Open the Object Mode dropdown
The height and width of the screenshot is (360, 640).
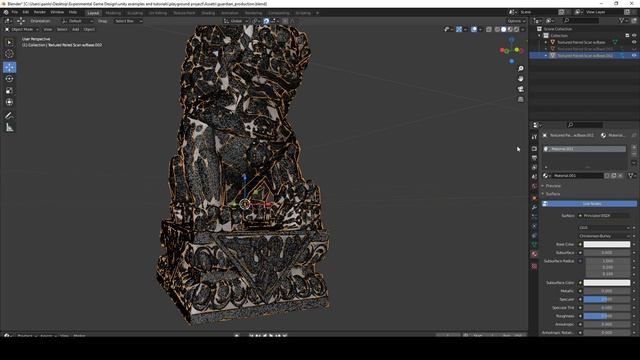(22, 29)
